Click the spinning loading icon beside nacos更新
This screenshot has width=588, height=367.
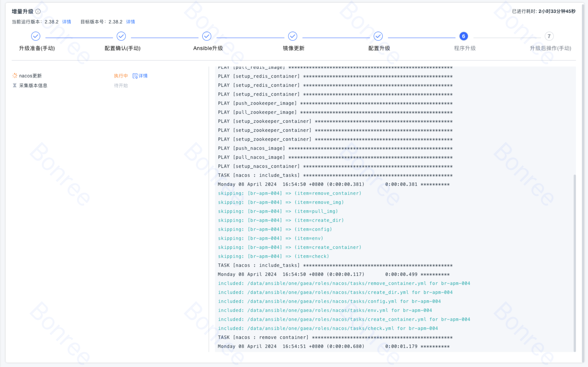tap(15, 76)
